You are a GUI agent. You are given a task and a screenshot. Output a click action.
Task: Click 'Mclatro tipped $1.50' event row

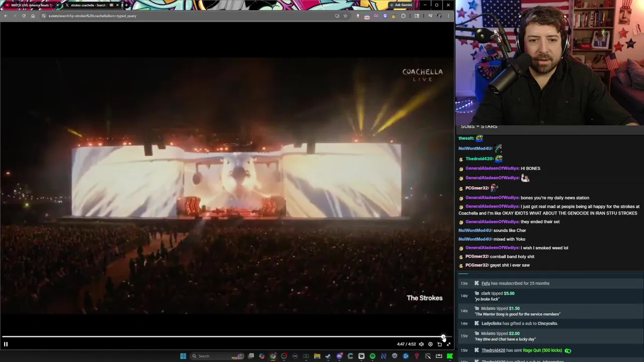point(549,311)
